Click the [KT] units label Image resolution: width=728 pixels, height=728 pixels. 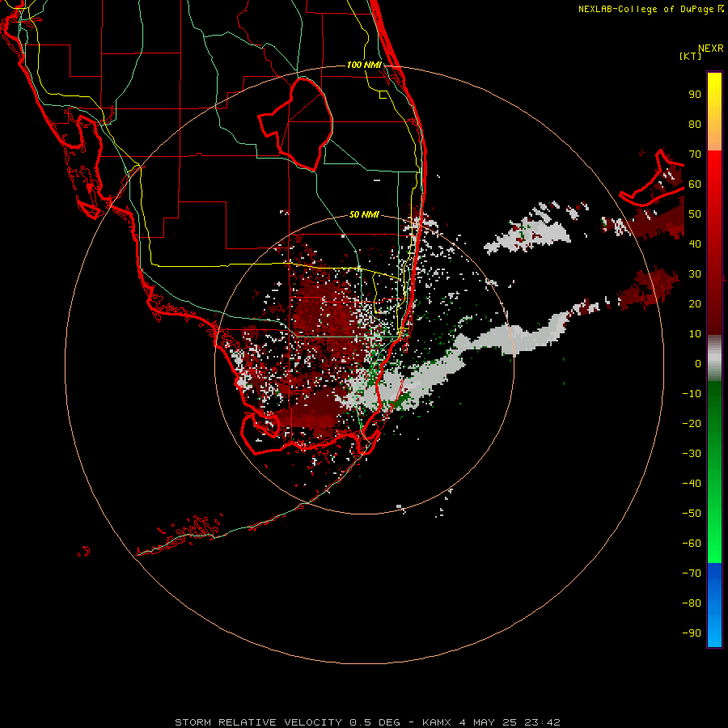691,56
